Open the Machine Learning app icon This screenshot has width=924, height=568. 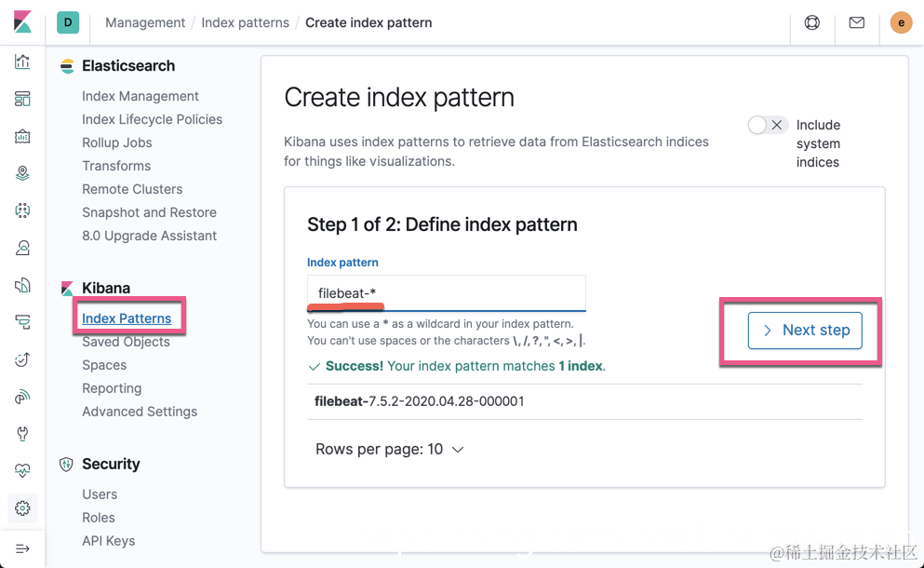22,210
